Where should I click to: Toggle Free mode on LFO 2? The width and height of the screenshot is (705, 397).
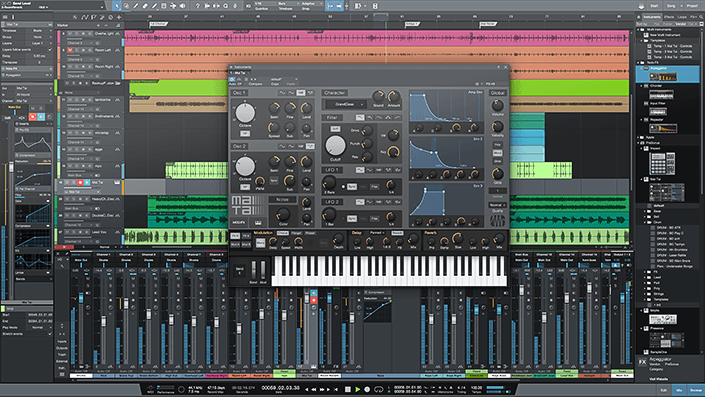pyautogui.click(x=374, y=219)
